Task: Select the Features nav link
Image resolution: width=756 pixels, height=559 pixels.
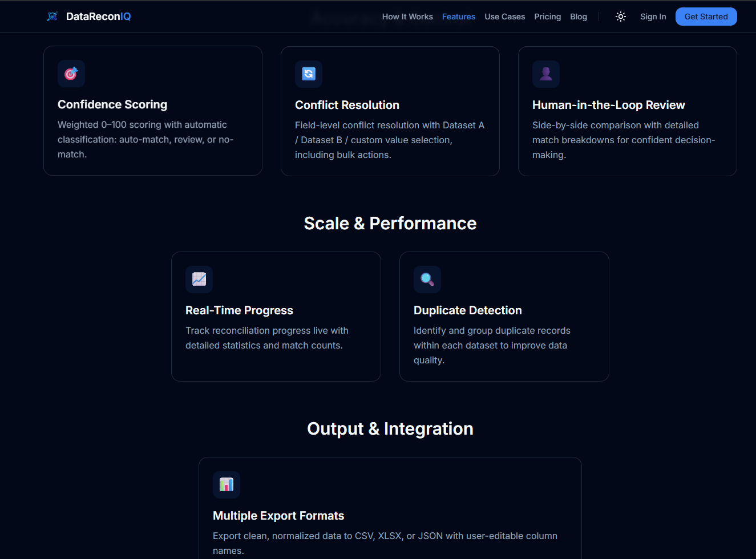Action: click(459, 17)
